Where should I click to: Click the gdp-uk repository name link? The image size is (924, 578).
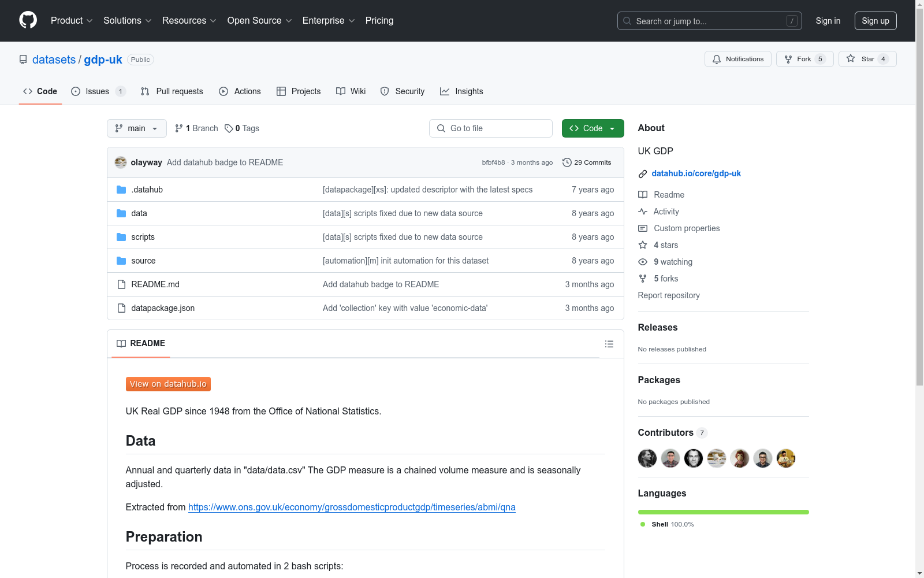pos(103,60)
